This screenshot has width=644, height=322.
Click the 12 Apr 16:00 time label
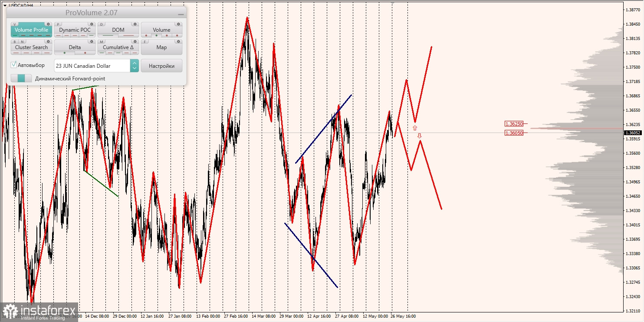click(319, 316)
